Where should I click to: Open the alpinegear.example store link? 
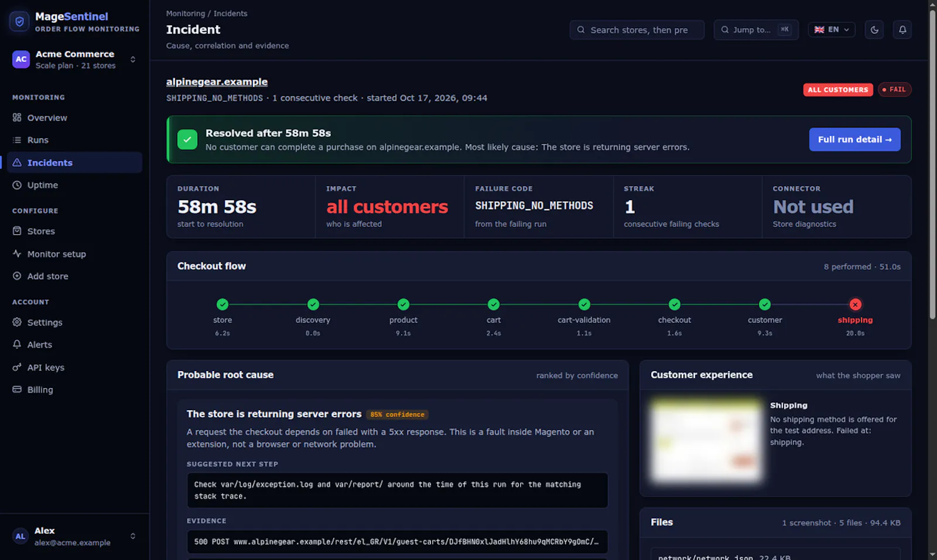[x=217, y=82]
